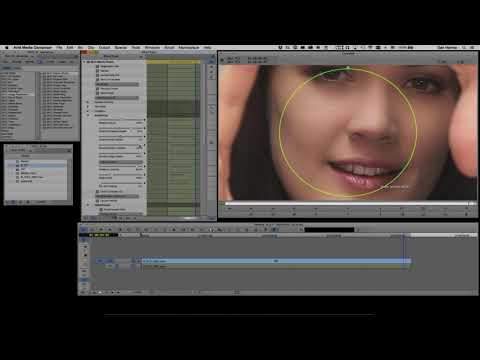Image resolution: width=480 pixels, height=360 pixels.
Task: Open the Apple menu
Action: [6, 48]
